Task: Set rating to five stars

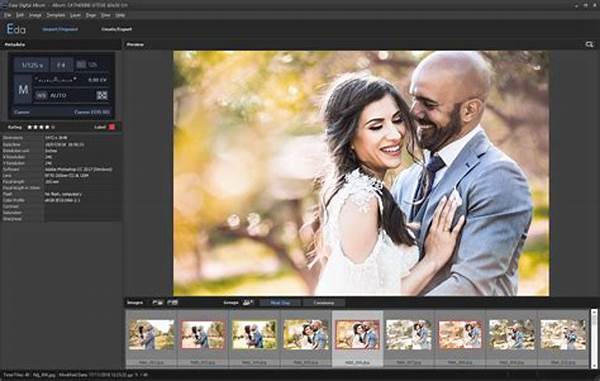Action: (x=53, y=127)
